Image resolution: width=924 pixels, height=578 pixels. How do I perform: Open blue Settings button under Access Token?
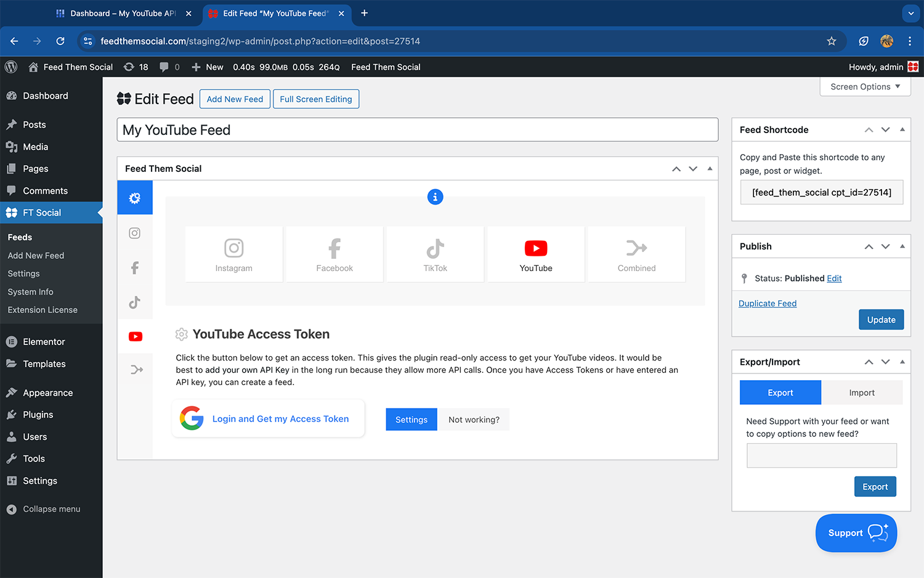pos(411,420)
